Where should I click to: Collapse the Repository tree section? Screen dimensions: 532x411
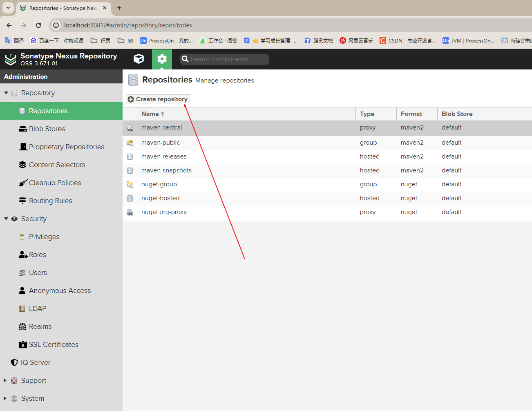pos(6,93)
